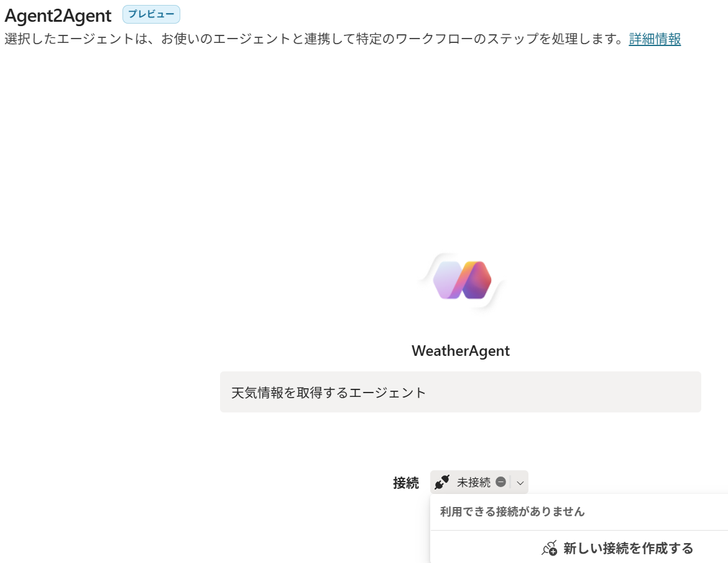Open the 未接続 connection selector
This screenshot has height=563, width=728.
click(479, 482)
